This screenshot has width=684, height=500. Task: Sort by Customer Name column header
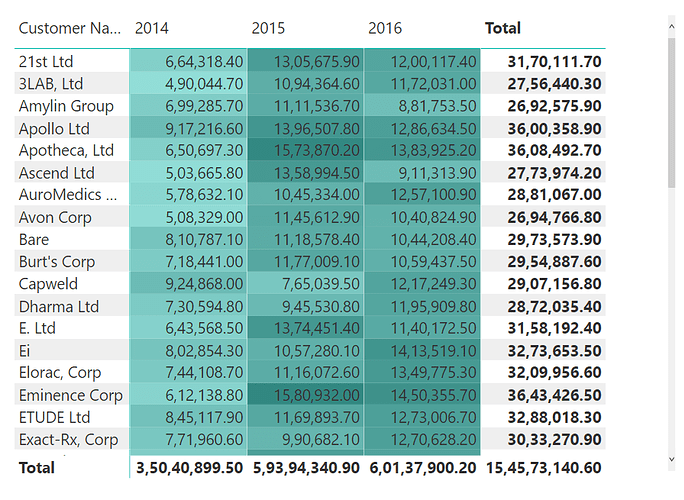coord(70,28)
